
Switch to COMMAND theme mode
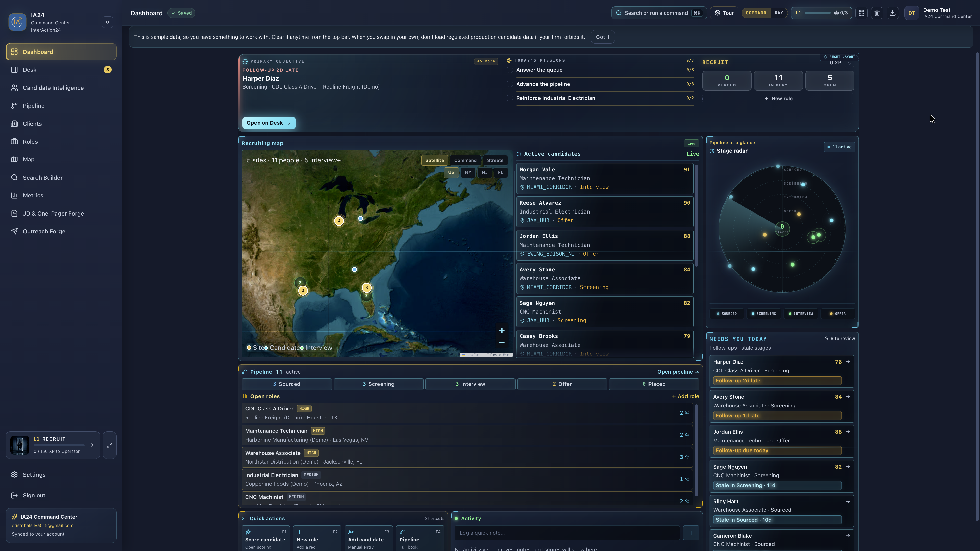(x=756, y=13)
